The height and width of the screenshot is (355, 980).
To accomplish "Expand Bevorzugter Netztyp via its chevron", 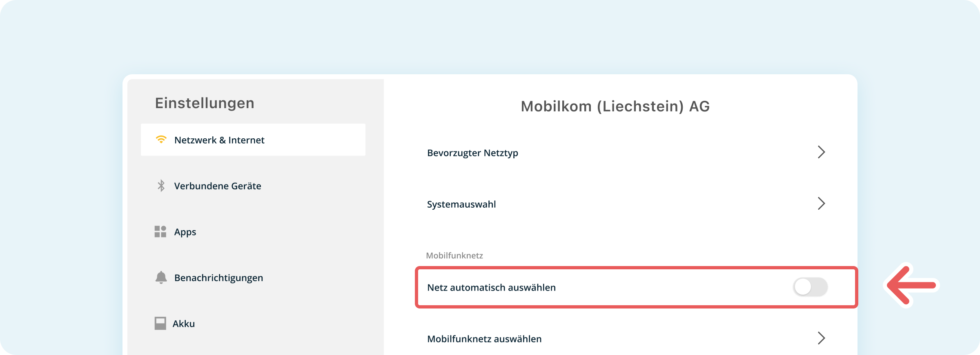I will [822, 152].
